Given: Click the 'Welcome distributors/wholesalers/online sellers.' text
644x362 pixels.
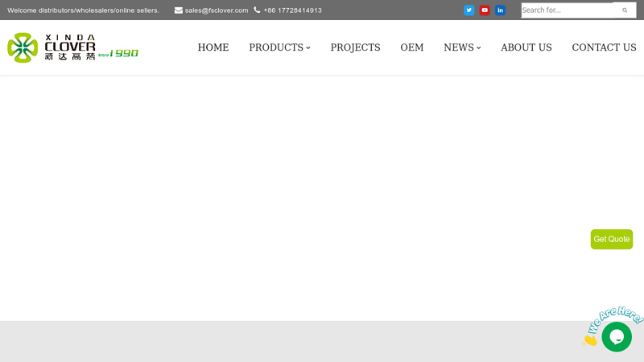Looking at the screenshot, I should (x=83, y=10).
